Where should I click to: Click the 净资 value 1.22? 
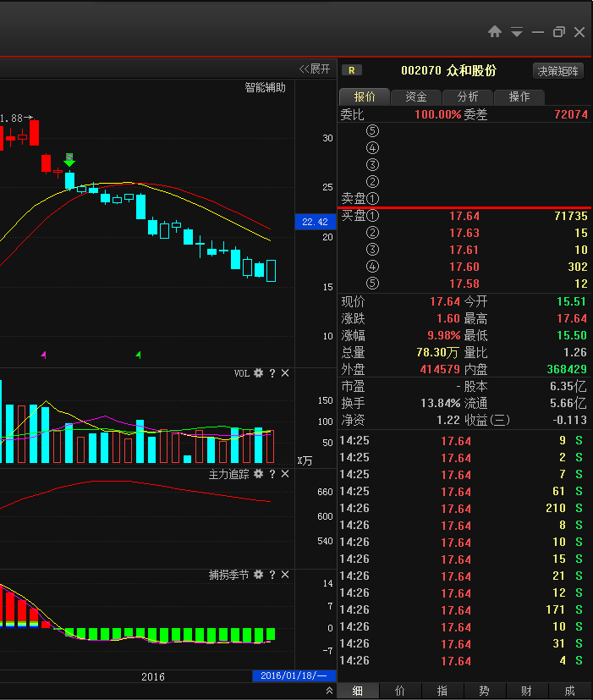(x=448, y=421)
